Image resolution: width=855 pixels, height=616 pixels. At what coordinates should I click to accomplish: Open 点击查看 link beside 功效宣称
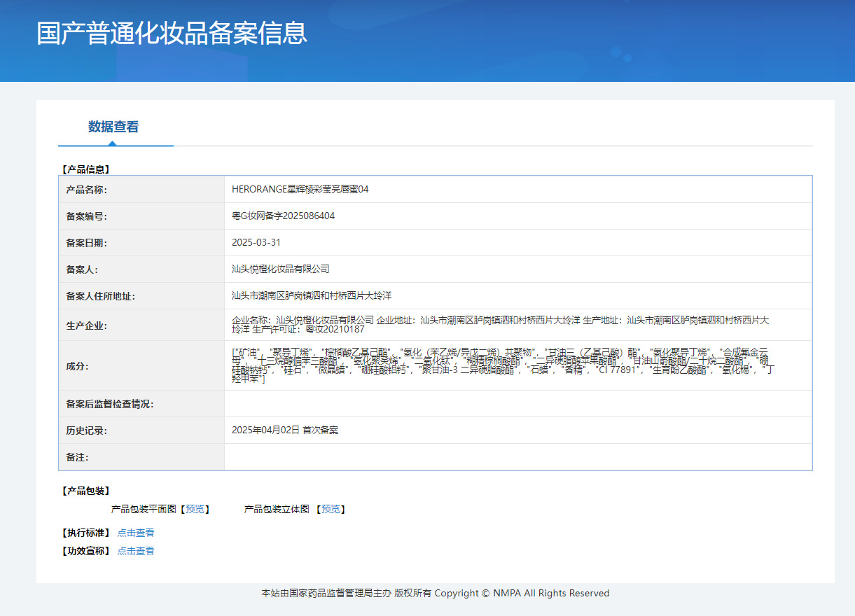136,551
